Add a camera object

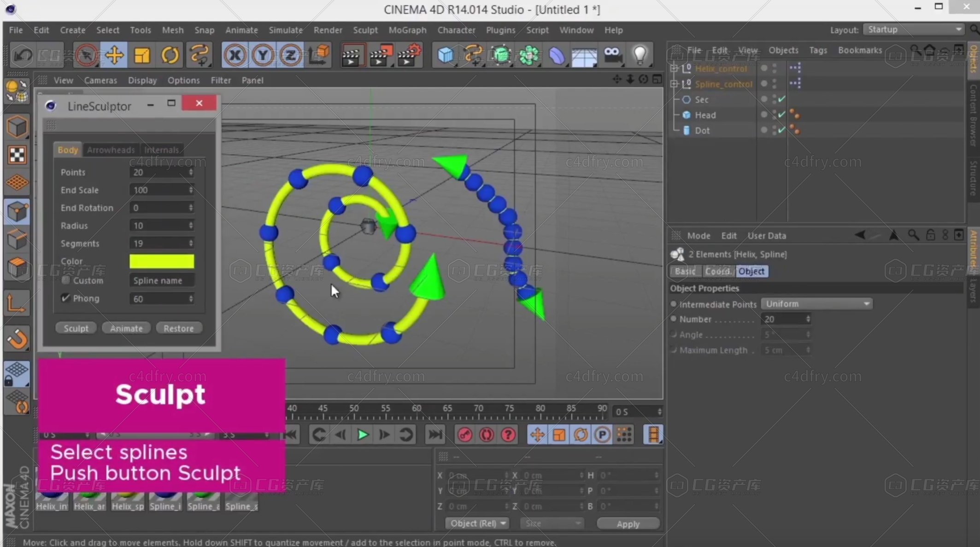click(x=612, y=55)
